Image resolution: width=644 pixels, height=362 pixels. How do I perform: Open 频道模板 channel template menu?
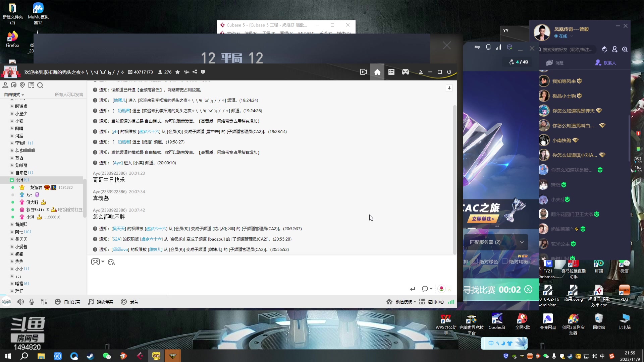pyautogui.click(x=401, y=302)
